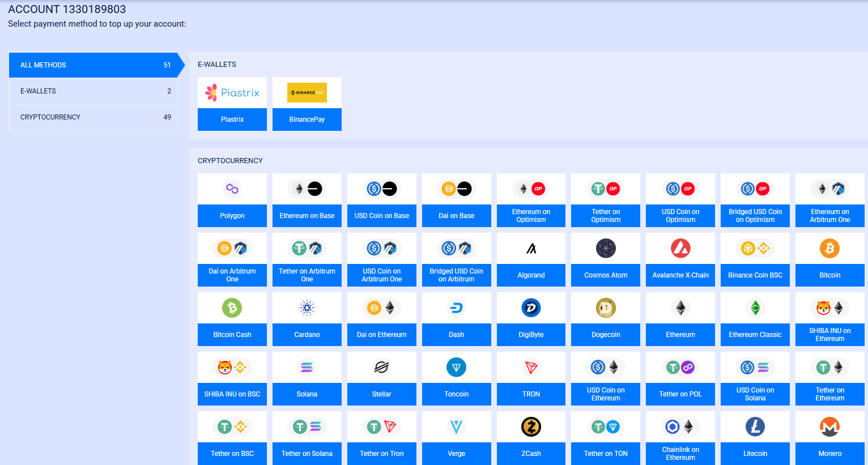Click the Toncoin icon
The width and height of the screenshot is (868, 465).
tap(457, 367)
